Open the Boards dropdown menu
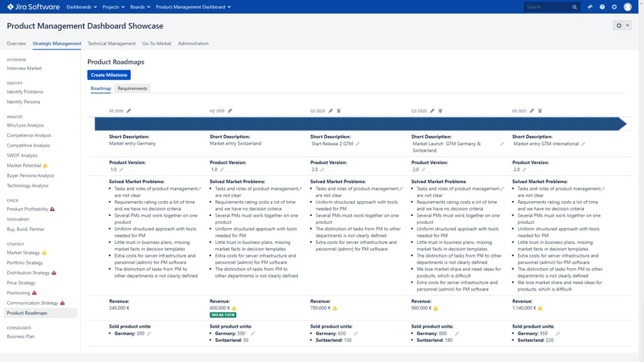644x362 pixels. coord(140,7)
